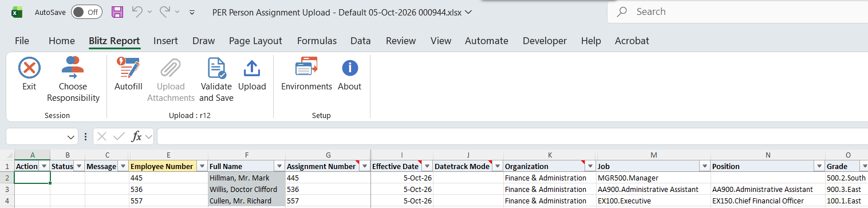Open the Assignment Number filter dropdown

tap(364, 166)
